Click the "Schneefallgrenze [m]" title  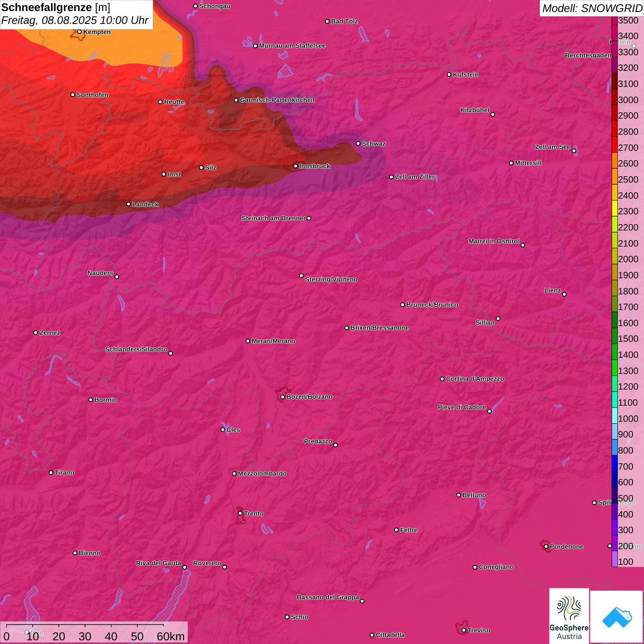click(x=56, y=7)
